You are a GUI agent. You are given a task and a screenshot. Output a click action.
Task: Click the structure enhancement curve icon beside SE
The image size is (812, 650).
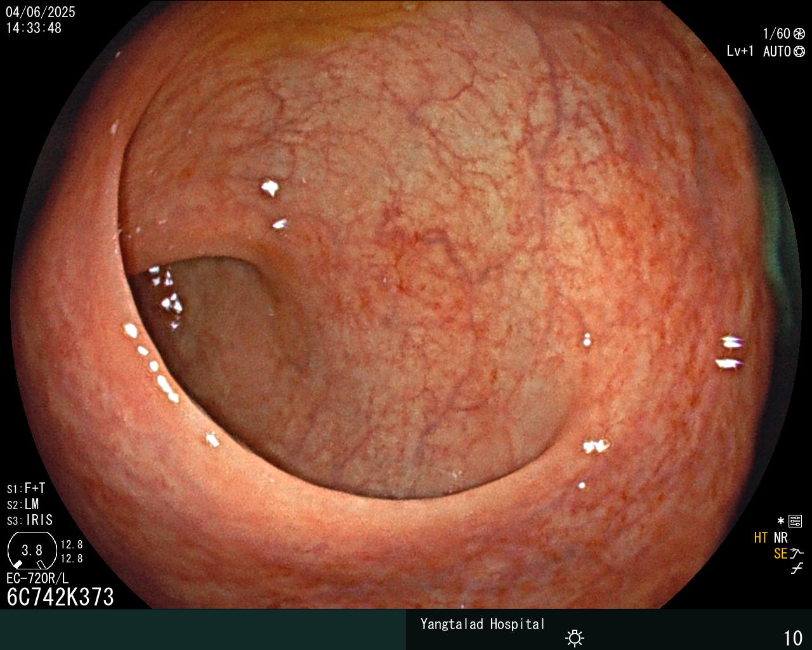click(x=797, y=554)
